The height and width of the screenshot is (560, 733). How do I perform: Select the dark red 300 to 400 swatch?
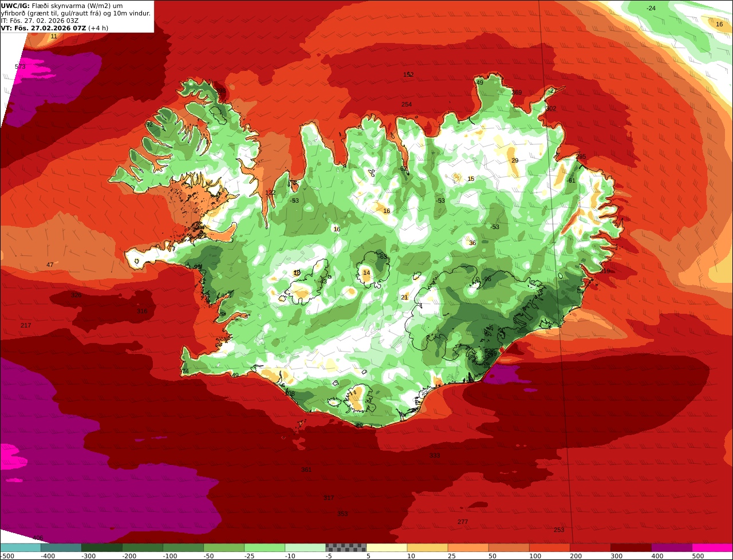point(630,547)
